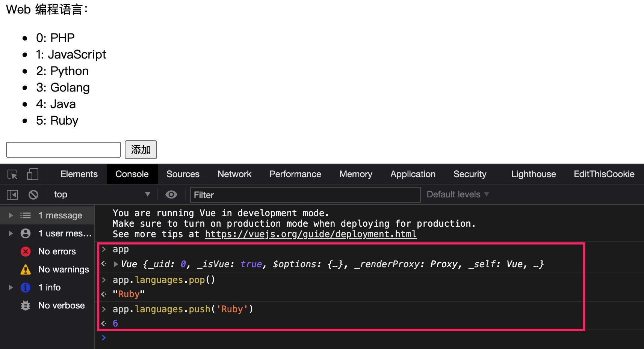Click the app.languages.push('Ruby') entry
Image resolution: width=644 pixels, height=349 pixels.
183,309
